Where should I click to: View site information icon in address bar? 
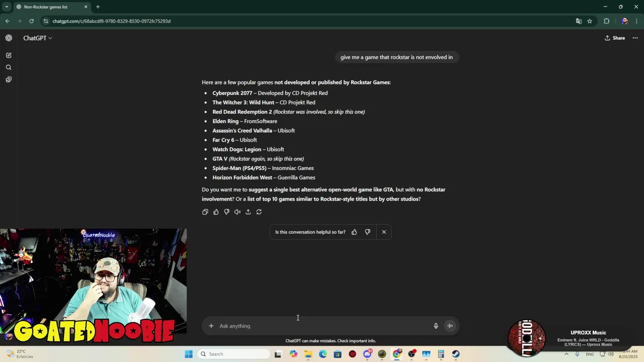46,21
